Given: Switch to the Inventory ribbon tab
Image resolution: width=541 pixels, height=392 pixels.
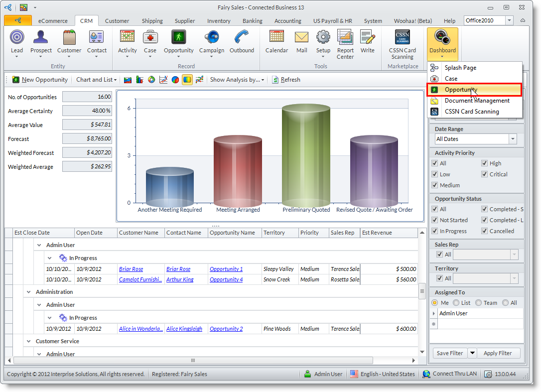Looking at the screenshot, I should click(x=219, y=21).
